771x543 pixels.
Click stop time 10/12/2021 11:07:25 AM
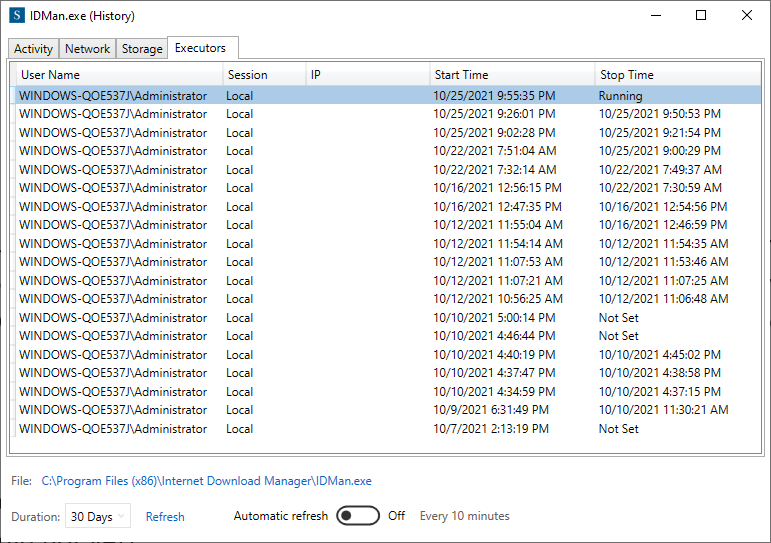coord(663,280)
